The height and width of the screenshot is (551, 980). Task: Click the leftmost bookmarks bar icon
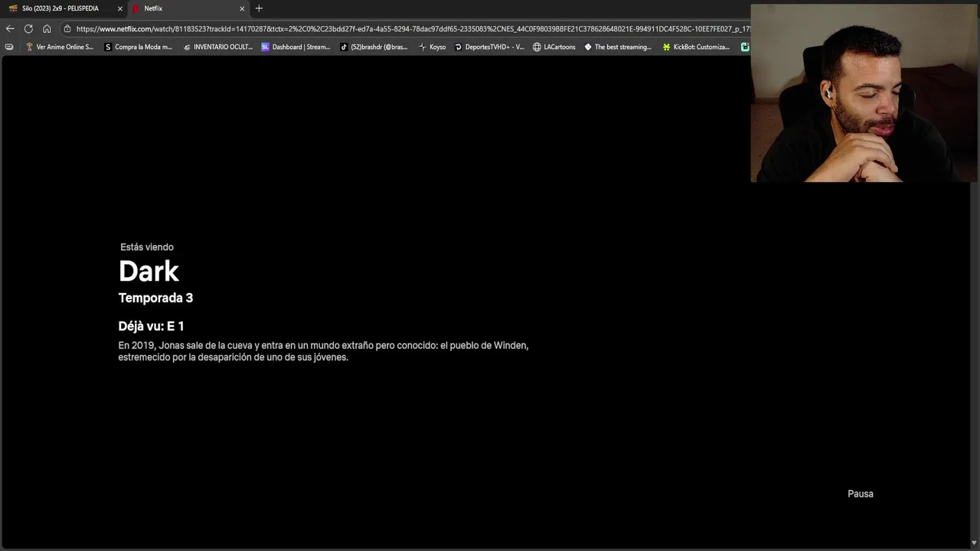(x=9, y=47)
